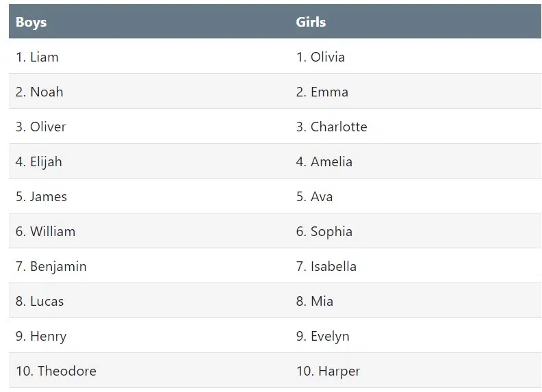Click the name Mia

322,301
